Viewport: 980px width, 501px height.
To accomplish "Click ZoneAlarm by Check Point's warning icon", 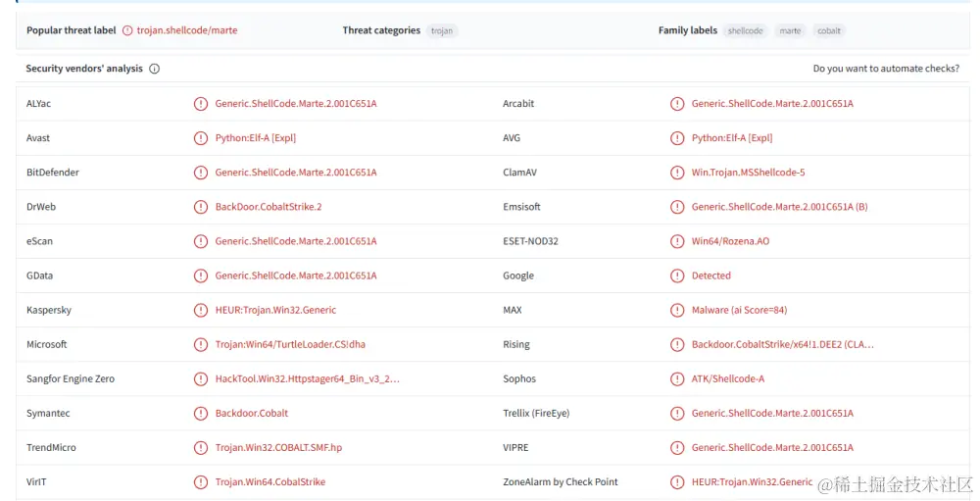I will click(x=677, y=482).
